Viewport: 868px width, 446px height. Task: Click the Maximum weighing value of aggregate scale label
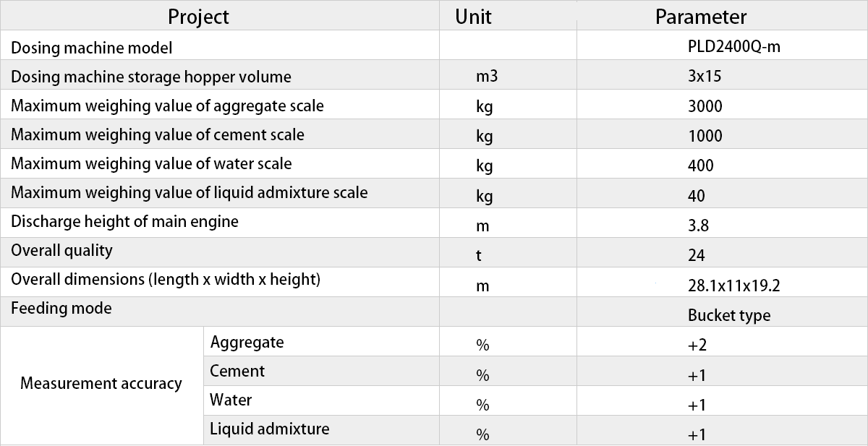167,106
